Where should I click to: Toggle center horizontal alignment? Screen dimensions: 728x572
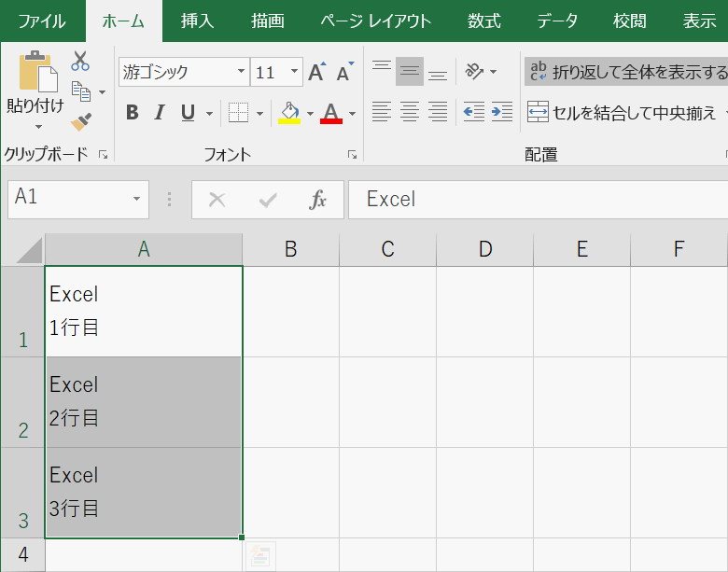click(410, 112)
